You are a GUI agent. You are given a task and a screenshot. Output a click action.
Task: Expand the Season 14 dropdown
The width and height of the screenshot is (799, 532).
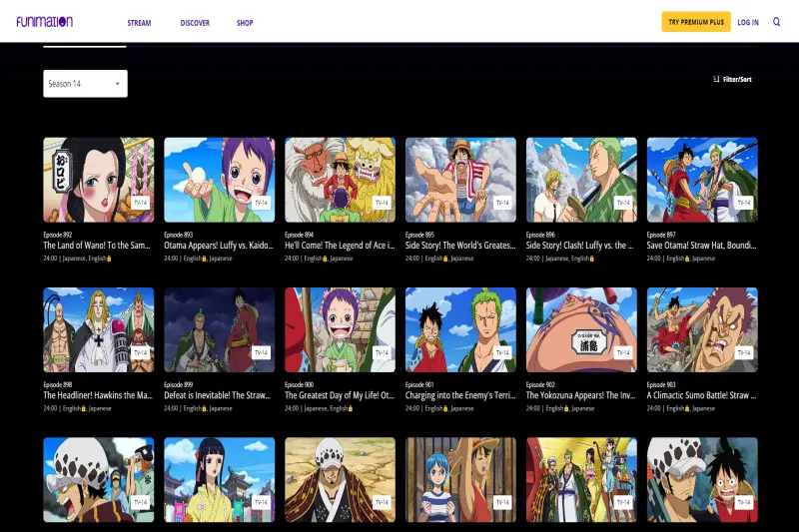click(85, 84)
